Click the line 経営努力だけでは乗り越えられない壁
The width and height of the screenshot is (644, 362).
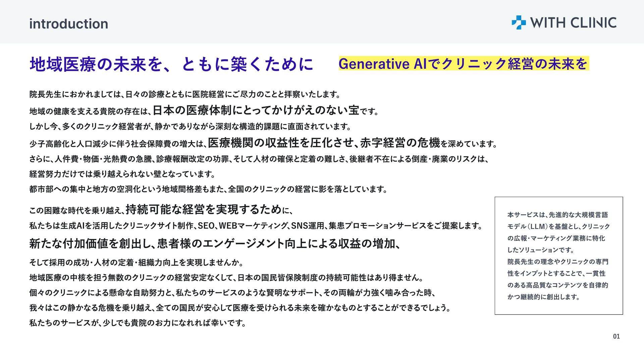(122, 174)
